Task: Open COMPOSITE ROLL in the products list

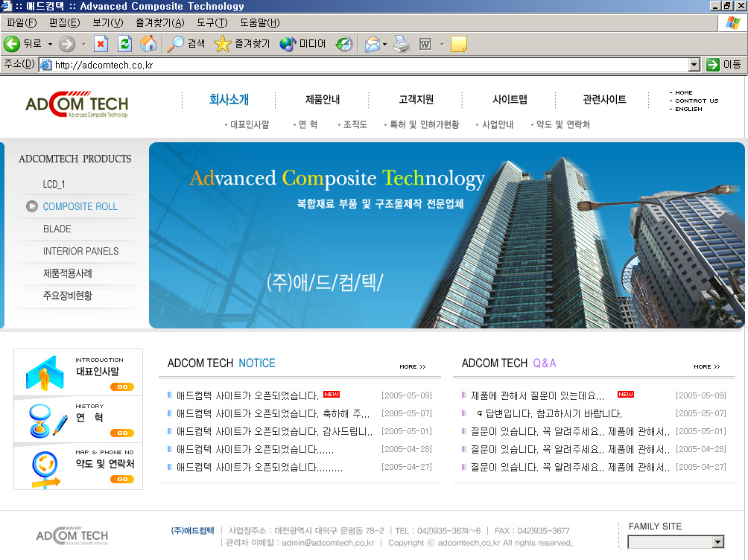Action: [80, 206]
